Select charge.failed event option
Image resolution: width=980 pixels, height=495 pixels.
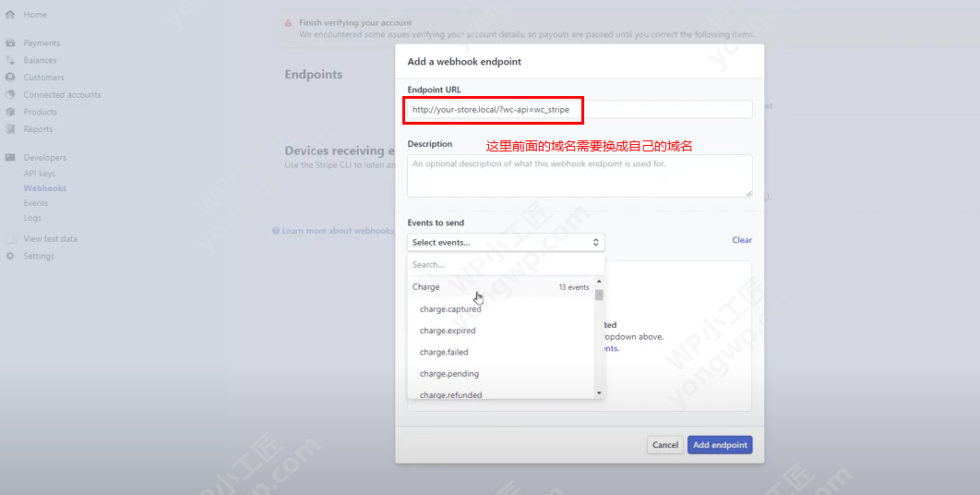click(x=444, y=353)
